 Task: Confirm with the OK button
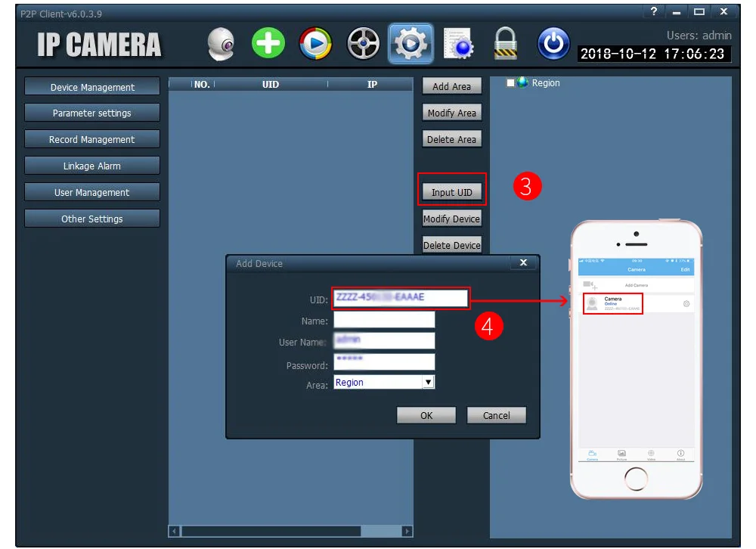(426, 415)
